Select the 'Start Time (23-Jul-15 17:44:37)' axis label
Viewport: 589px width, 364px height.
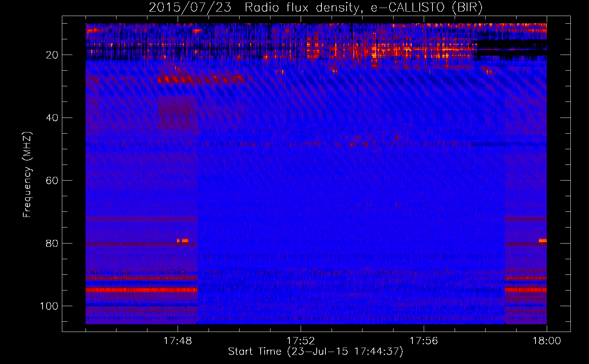pos(316,352)
